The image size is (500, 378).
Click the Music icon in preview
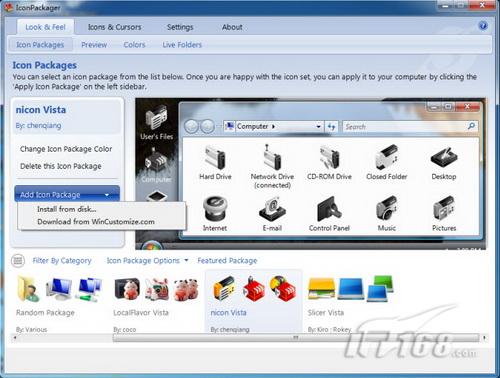point(386,208)
